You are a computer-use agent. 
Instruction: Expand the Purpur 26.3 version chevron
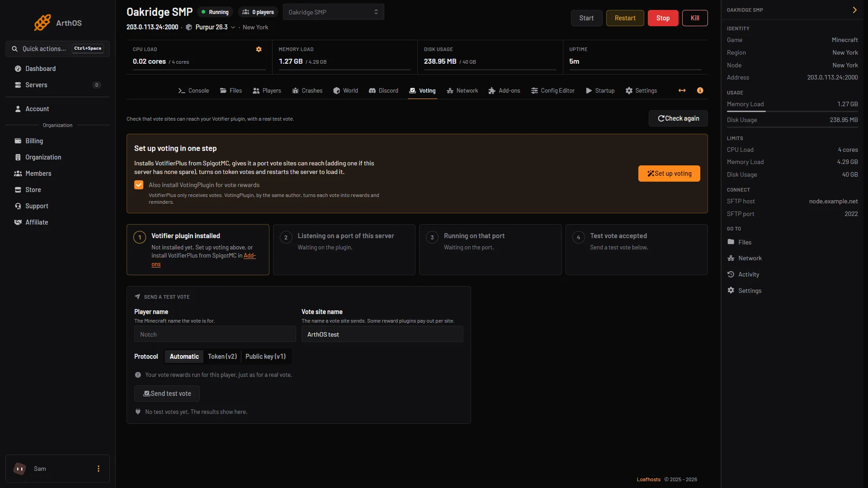(233, 28)
